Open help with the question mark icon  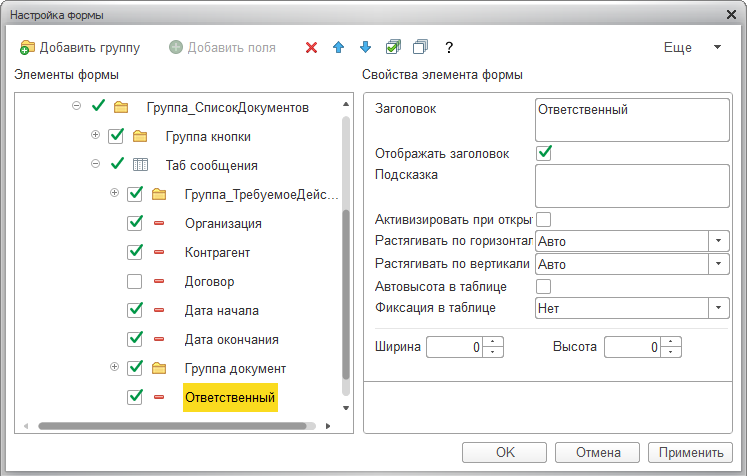449,48
